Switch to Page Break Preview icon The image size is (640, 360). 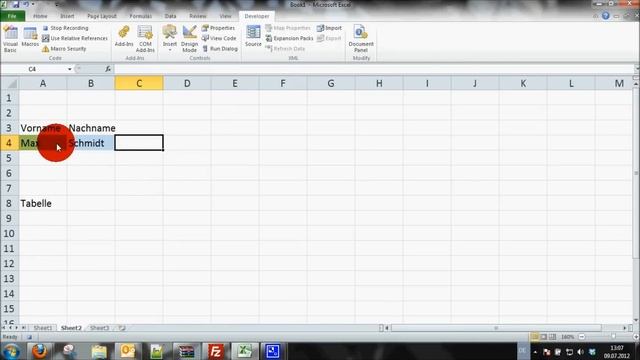(552, 337)
